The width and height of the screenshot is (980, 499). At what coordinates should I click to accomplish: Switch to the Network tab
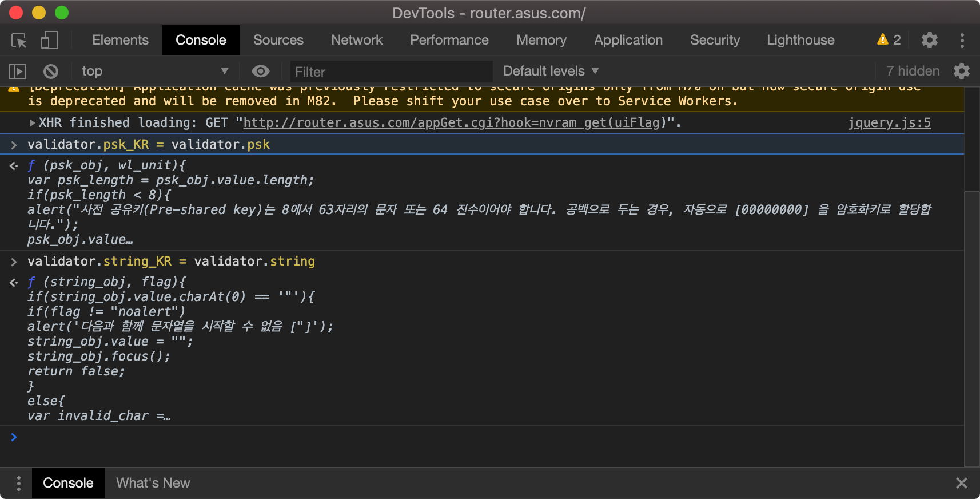[x=357, y=40]
